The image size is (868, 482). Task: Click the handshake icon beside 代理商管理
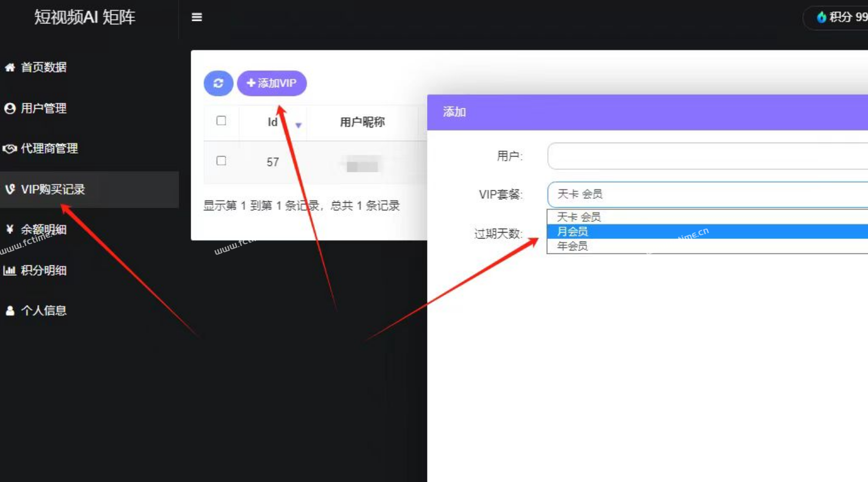coord(10,149)
